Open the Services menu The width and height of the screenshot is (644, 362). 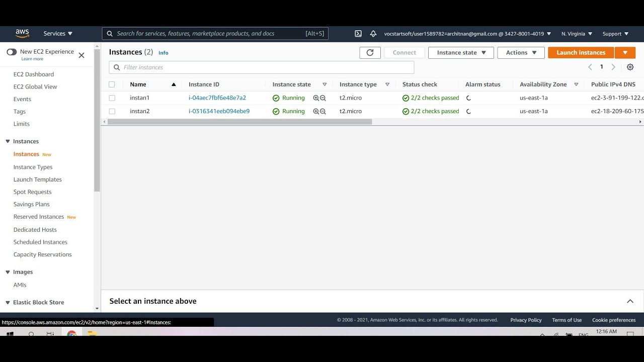pos(58,34)
